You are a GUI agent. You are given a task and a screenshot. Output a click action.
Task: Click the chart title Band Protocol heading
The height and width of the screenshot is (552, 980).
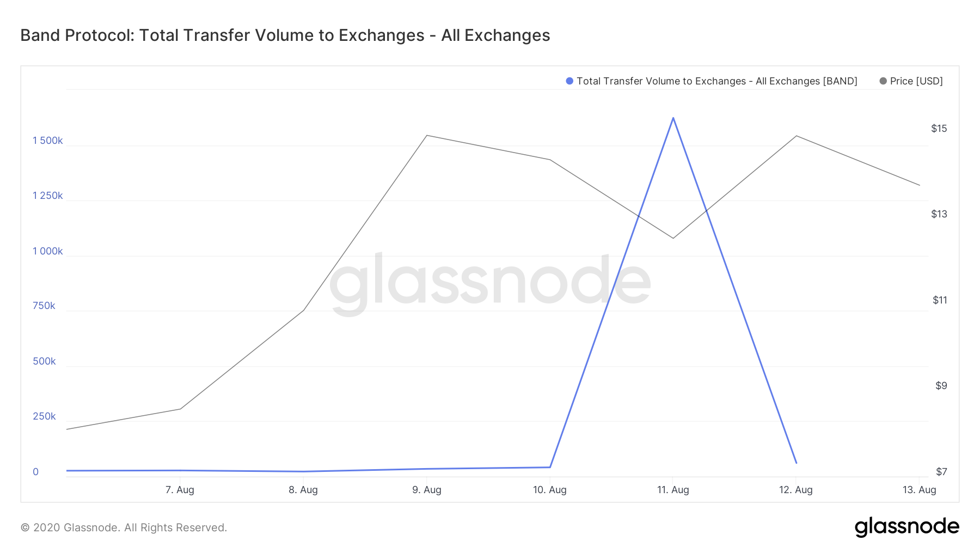point(285,35)
